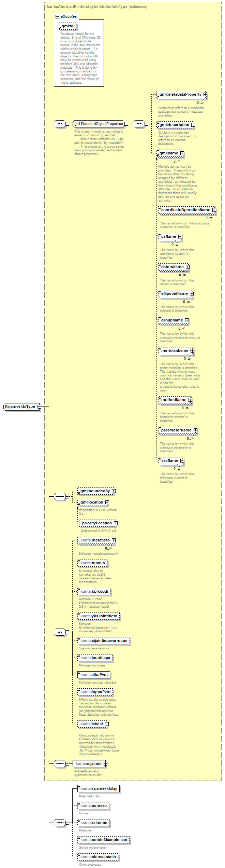This screenshot has width=225, height=868.
Task: Select RajamerkkiType type box
Action: (21, 407)
